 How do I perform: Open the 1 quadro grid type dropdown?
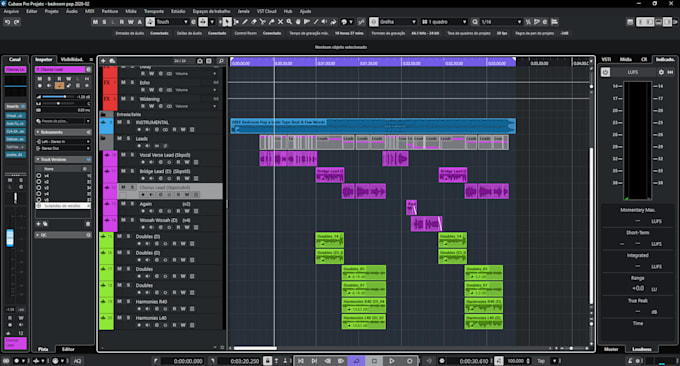pyautogui.click(x=444, y=22)
